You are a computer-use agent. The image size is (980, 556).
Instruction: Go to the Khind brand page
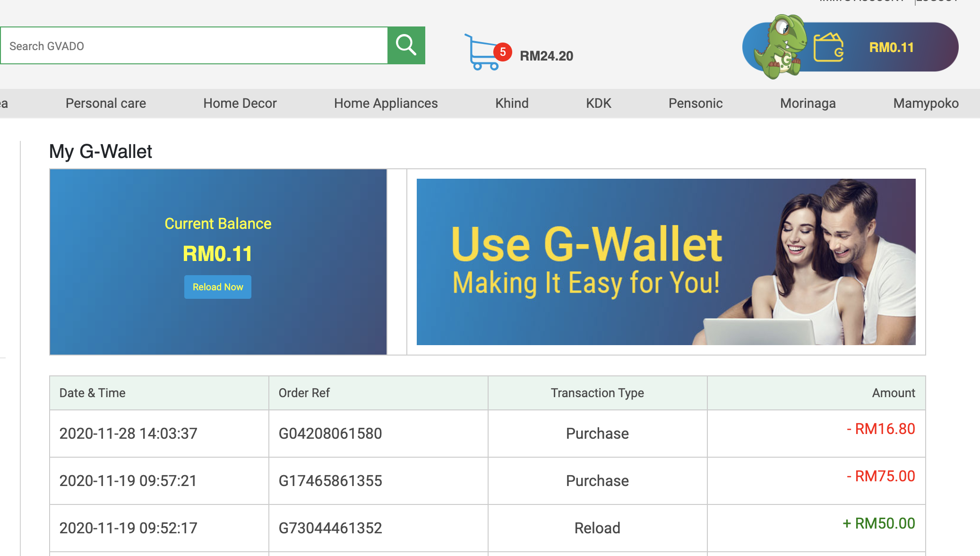point(512,103)
